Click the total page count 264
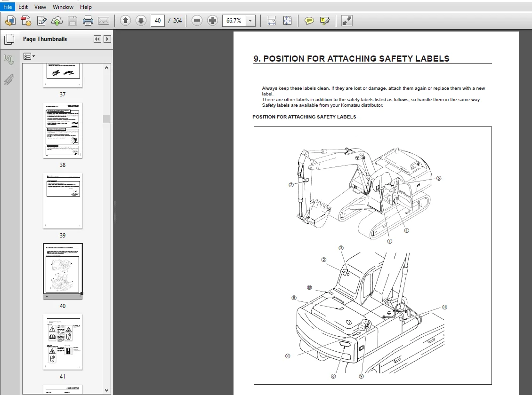The height and width of the screenshot is (395, 532). [177, 21]
